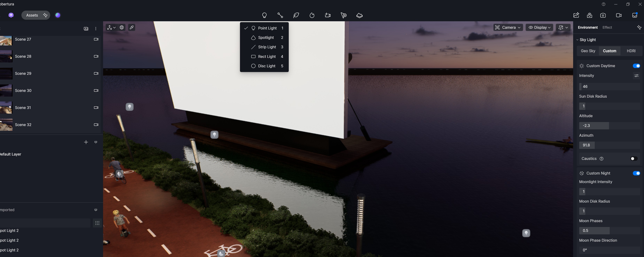Select the Scene 31 thumbnail
Screen dimensions: 644x257
pos(6,108)
